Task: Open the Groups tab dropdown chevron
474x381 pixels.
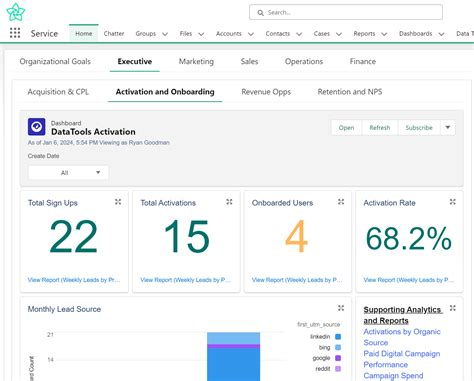Action: coord(165,34)
